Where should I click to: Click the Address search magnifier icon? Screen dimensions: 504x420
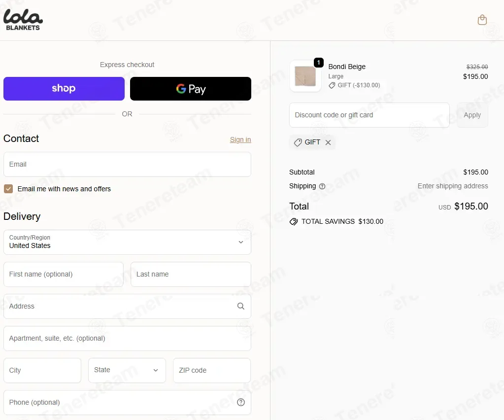point(241,306)
